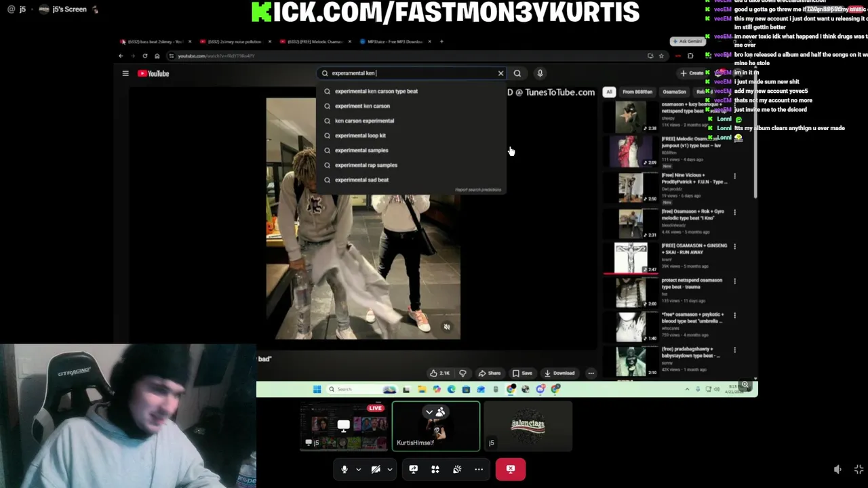Go to the YouTube home logo

(x=153, y=73)
